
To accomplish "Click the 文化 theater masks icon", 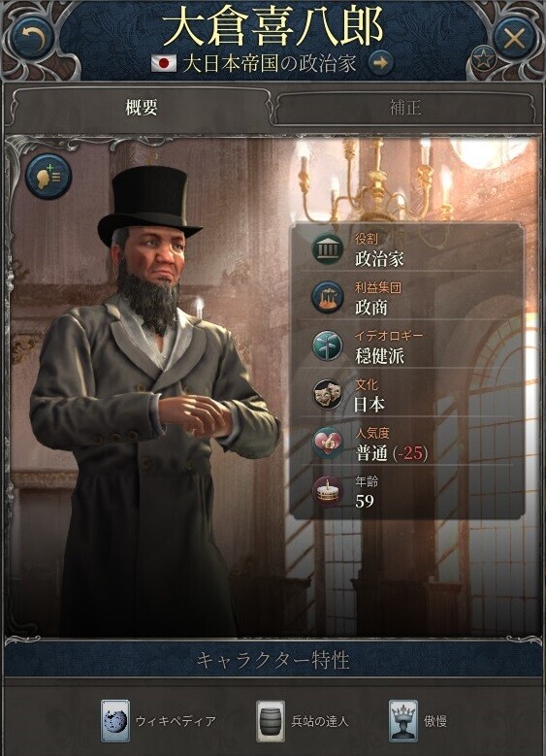I will 328,394.
